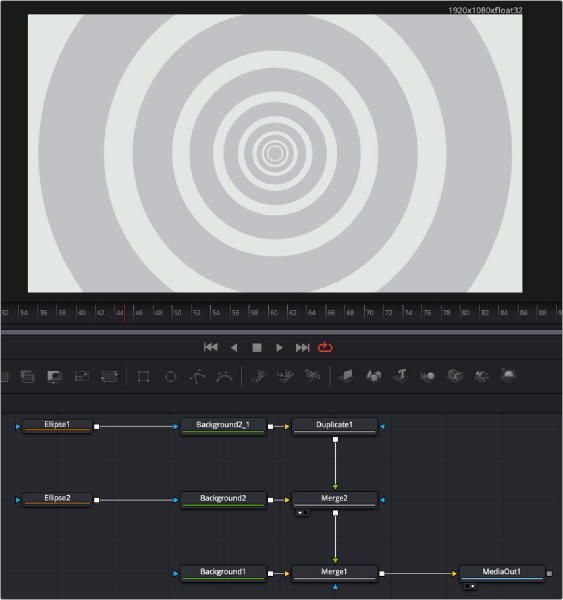Add a particle emitter node

[259, 376]
